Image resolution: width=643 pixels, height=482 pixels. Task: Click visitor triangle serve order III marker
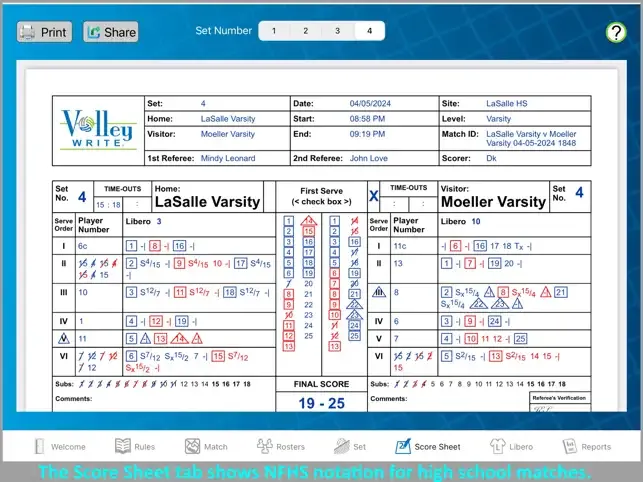379,292
